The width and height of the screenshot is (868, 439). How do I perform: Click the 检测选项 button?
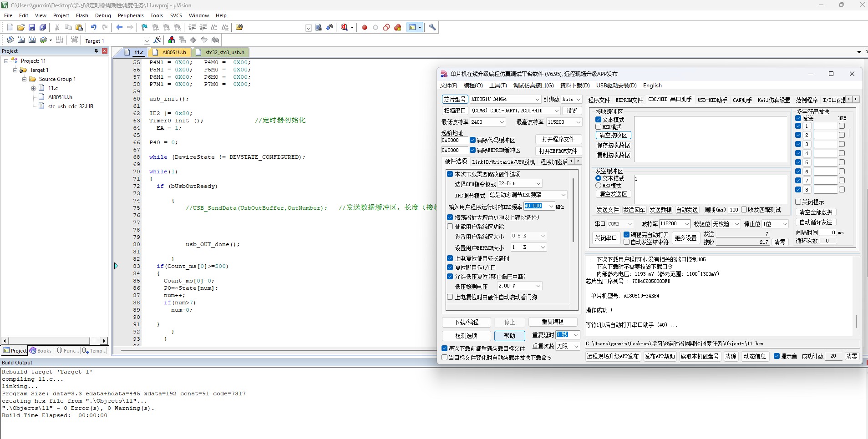pos(466,336)
